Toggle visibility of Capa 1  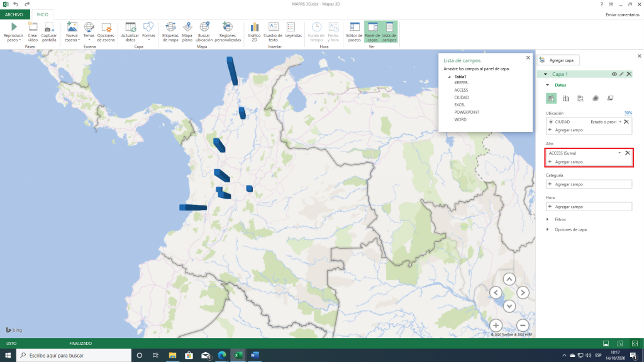tap(614, 74)
